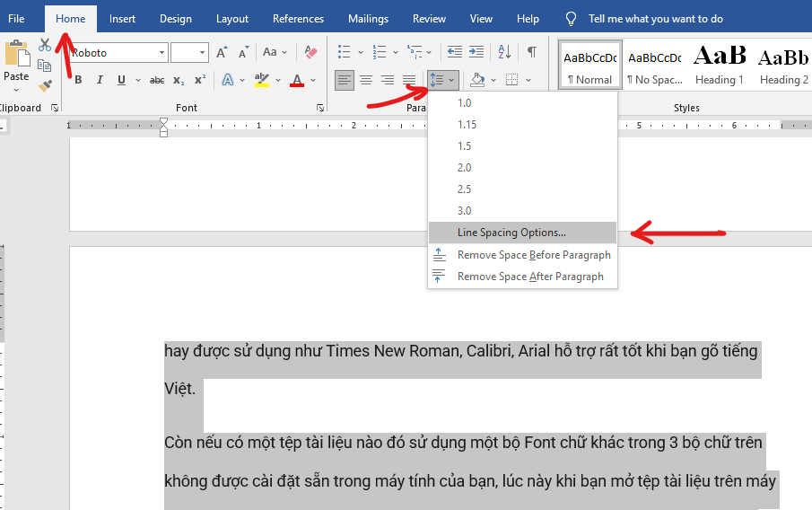
Task: Apply yellow text highlight color
Action: click(261, 80)
